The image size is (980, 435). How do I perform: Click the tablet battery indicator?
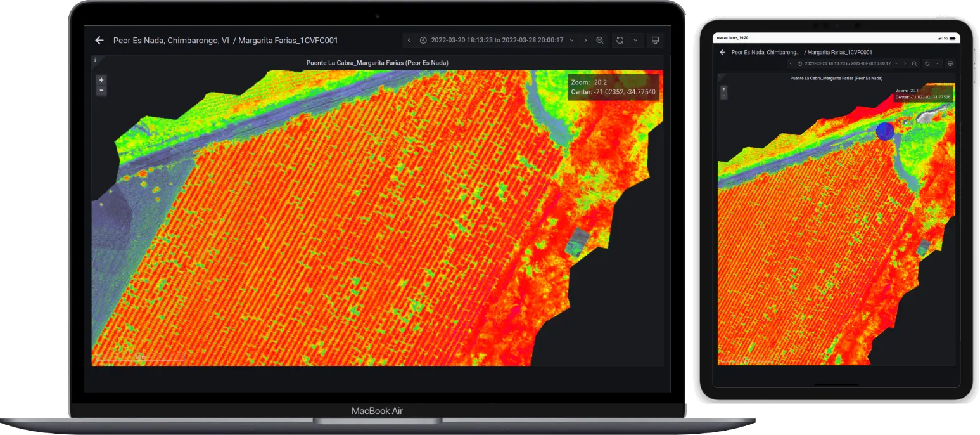click(951, 38)
